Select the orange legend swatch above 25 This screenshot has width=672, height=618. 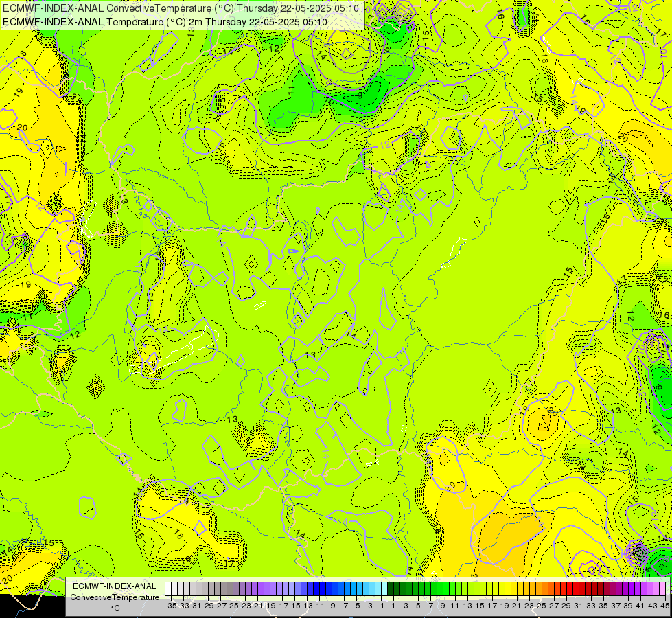(539, 589)
